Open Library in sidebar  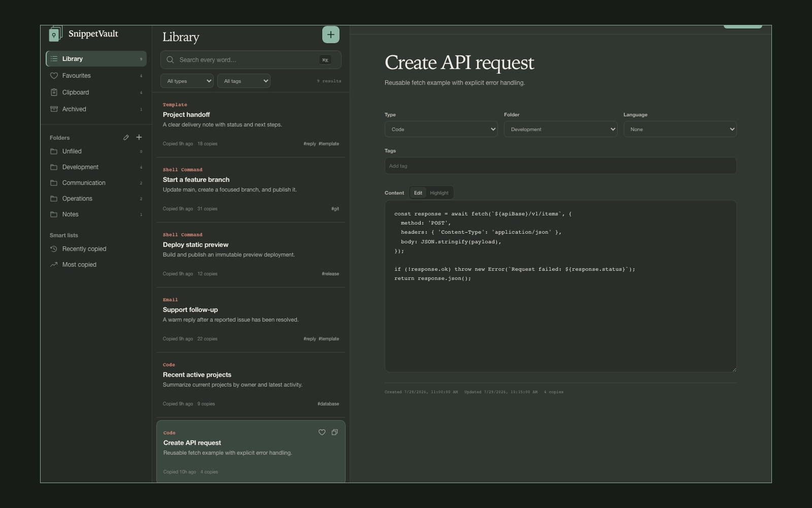pyautogui.click(x=96, y=59)
